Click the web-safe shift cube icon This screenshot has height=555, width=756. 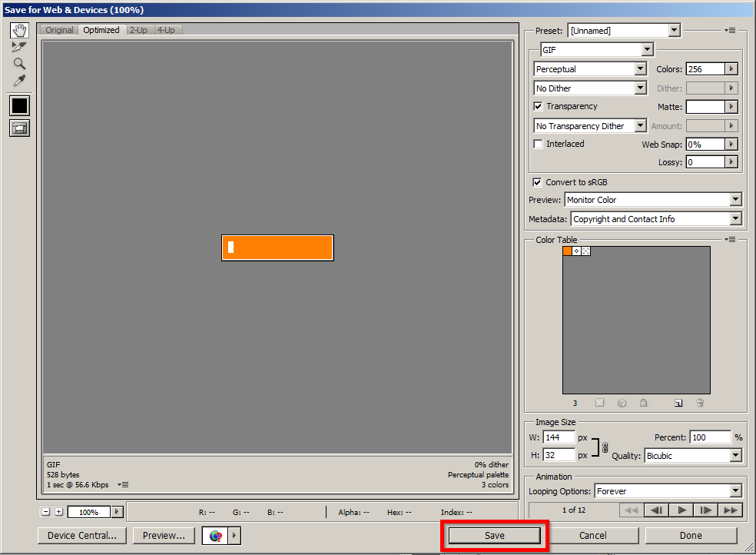pyautogui.click(x=622, y=403)
